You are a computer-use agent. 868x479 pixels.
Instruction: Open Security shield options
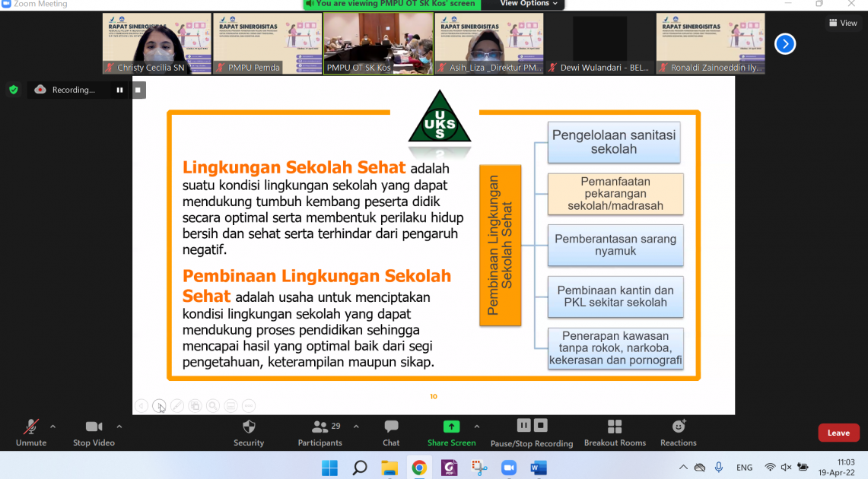coord(249,432)
